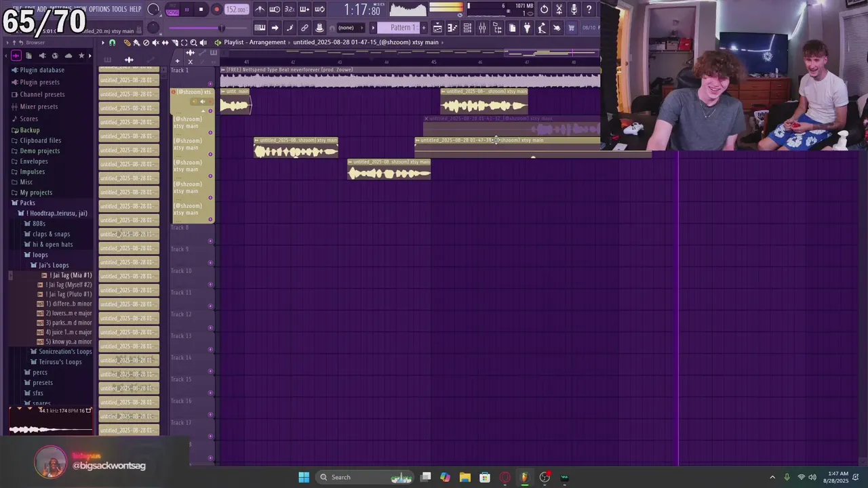This screenshot has width=868, height=488.
Task: Click the taskbar Search box
Action: (x=366, y=477)
